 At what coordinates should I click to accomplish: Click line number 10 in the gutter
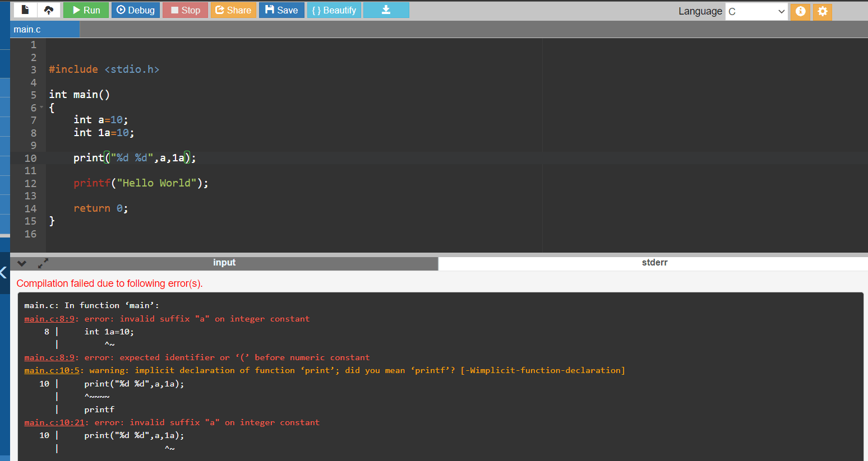pos(30,158)
